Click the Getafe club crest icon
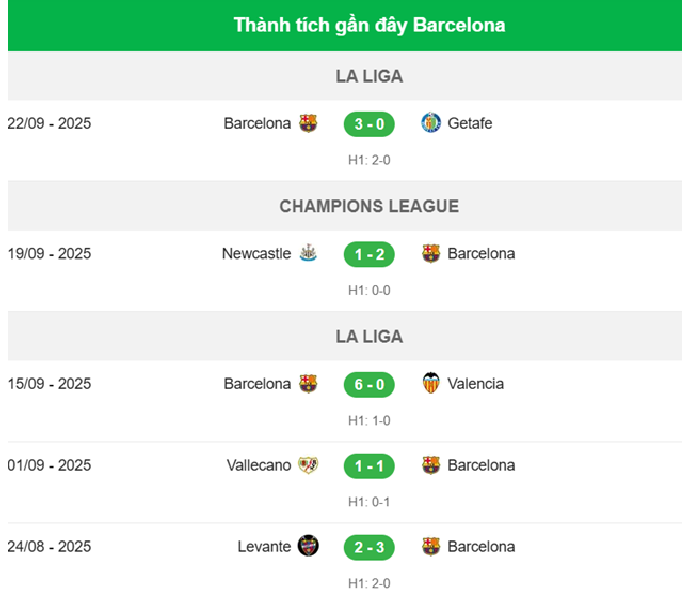The image size is (689, 606). (431, 124)
